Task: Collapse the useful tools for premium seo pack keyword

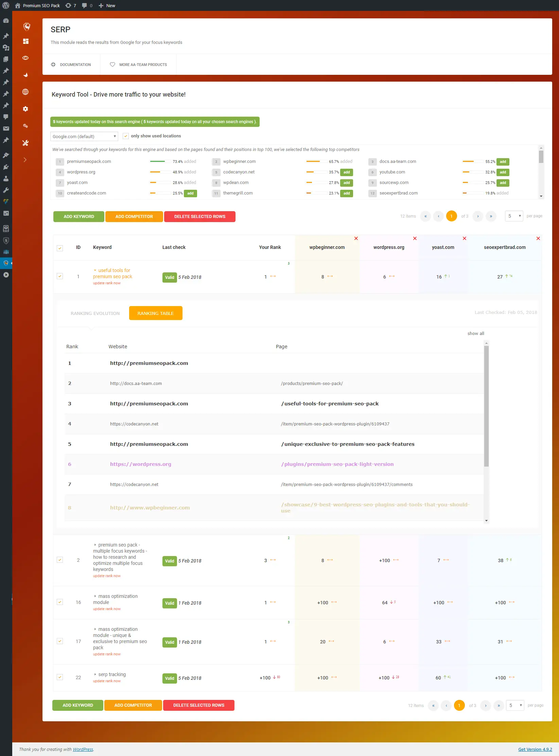Action: (95, 270)
